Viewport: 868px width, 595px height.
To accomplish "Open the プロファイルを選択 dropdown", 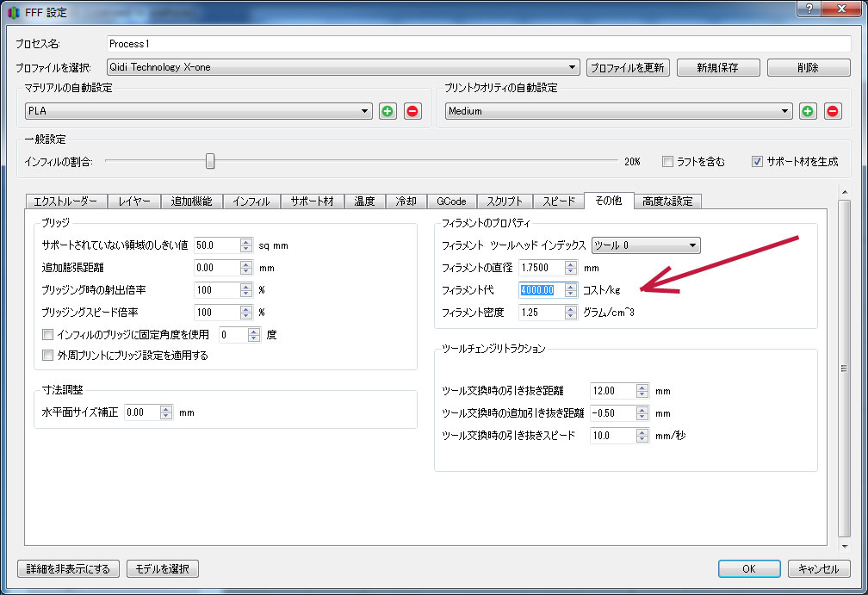I will (x=343, y=67).
